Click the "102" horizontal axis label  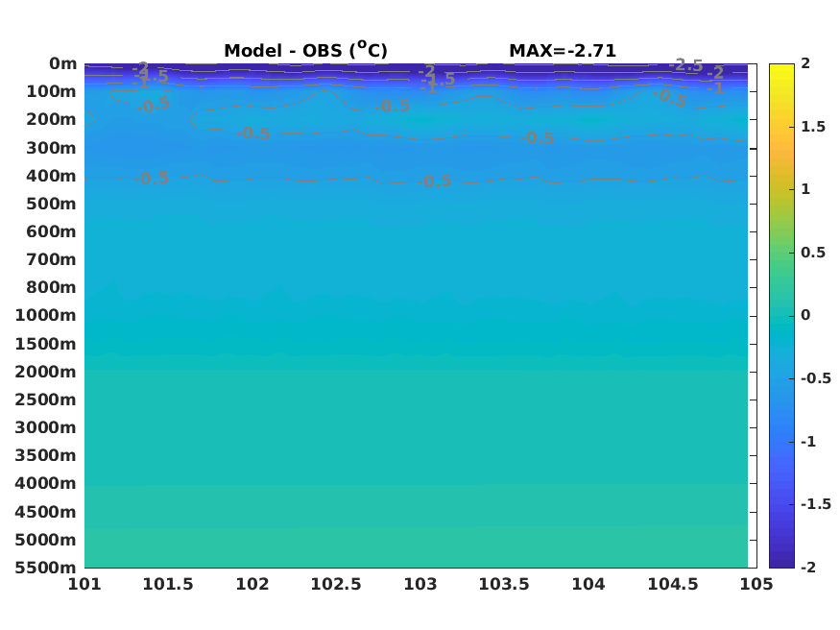pos(252,584)
